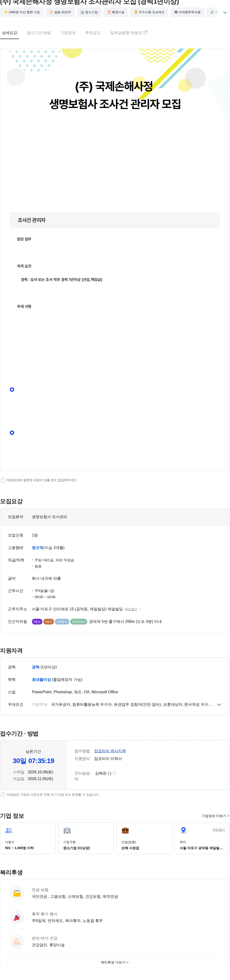This screenshot has height=980, width=230.
Task: Click the 문의 link under the posting
Action: [x=61, y=480]
